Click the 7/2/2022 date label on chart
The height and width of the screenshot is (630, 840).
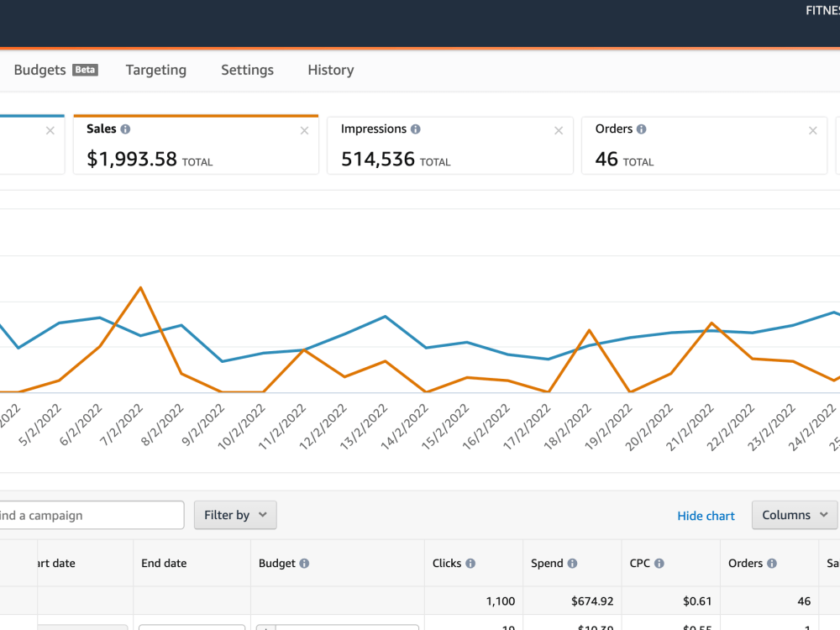(x=122, y=425)
